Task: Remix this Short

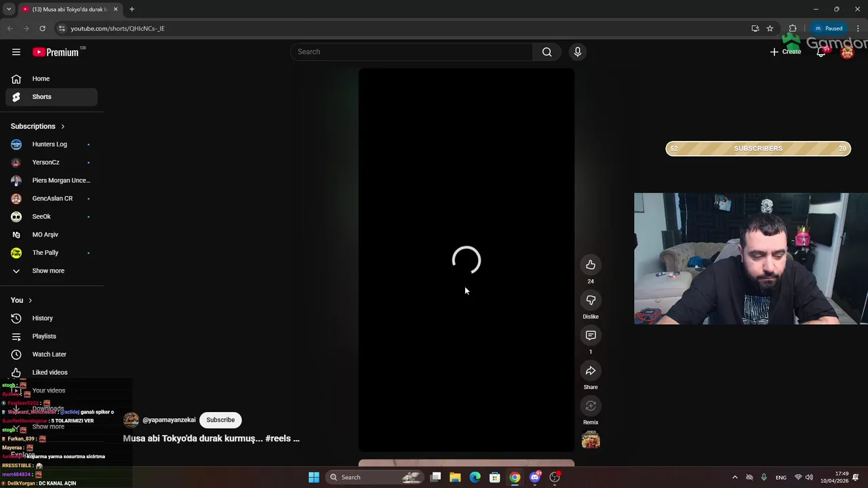Action: coord(591,406)
